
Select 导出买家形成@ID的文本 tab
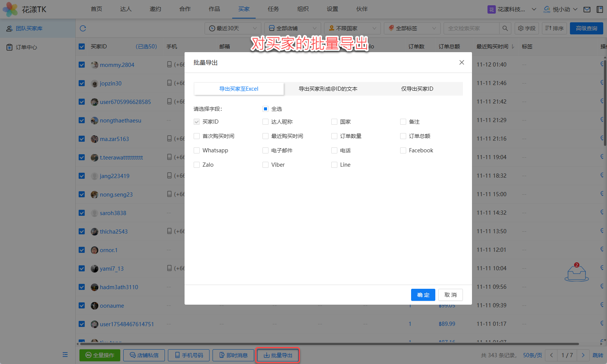click(x=328, y=89)
